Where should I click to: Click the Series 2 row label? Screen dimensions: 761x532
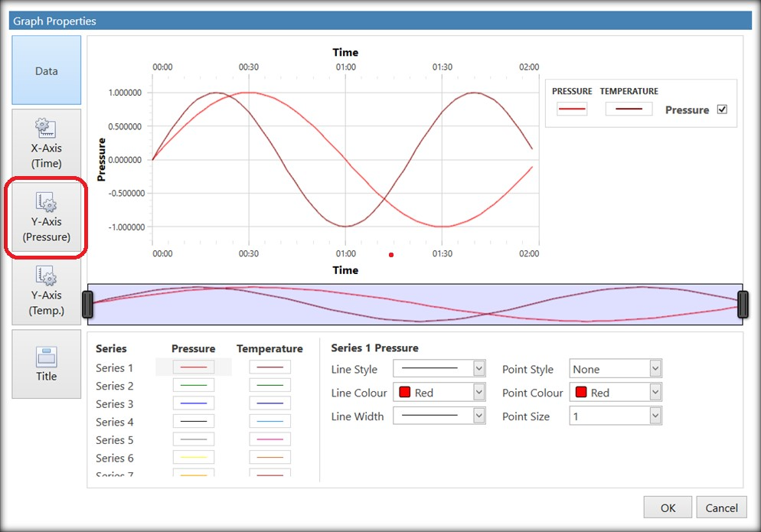[x=114, y=386]
